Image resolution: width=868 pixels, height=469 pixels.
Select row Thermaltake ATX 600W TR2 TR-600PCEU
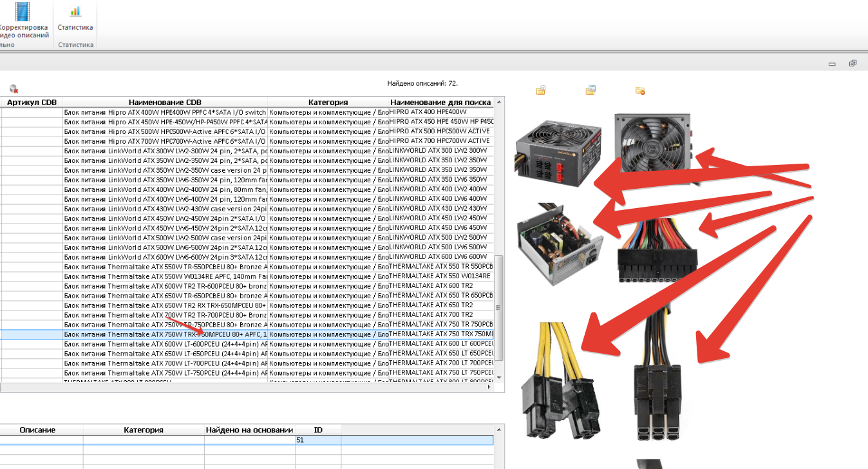(247, 286)
